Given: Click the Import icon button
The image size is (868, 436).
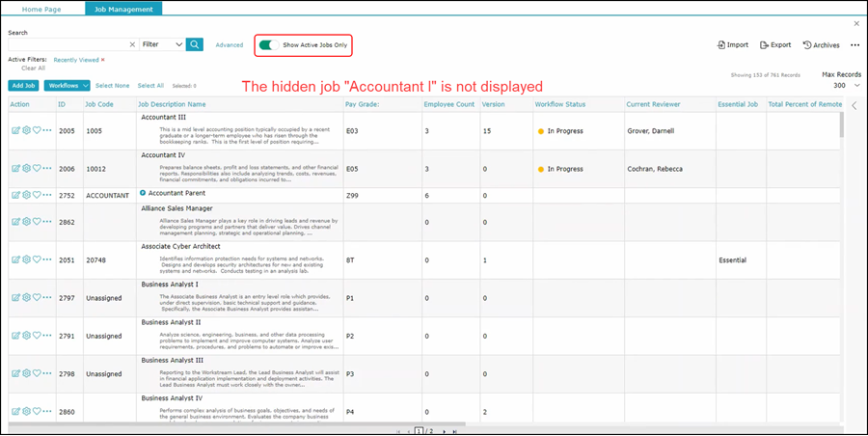Looking at the screenshot, I should click(732, 45).
